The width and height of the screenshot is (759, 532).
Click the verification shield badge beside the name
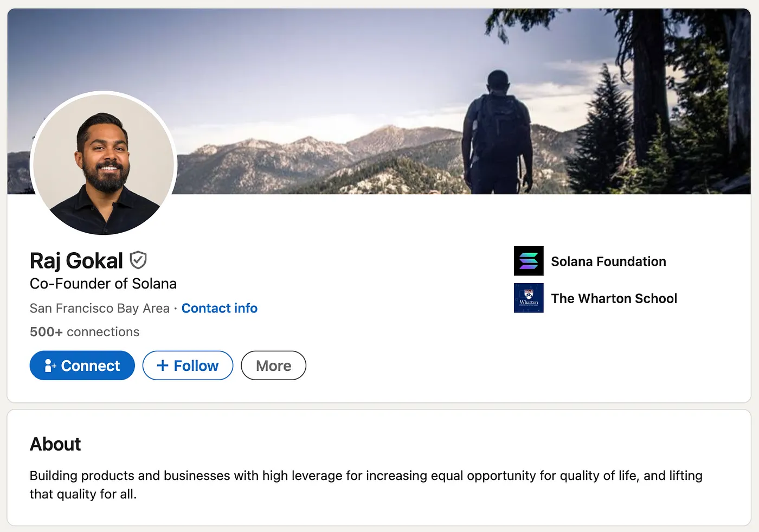(138, 260)
